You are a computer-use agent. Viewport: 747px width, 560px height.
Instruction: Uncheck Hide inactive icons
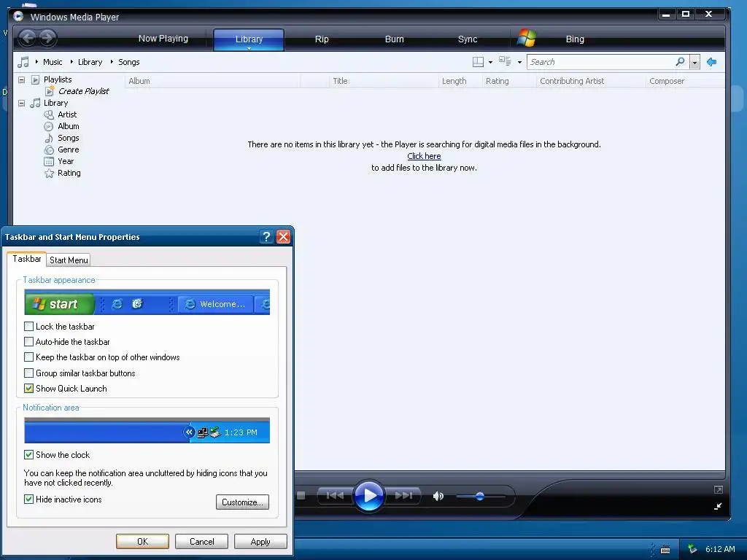[x=28, y=499]
